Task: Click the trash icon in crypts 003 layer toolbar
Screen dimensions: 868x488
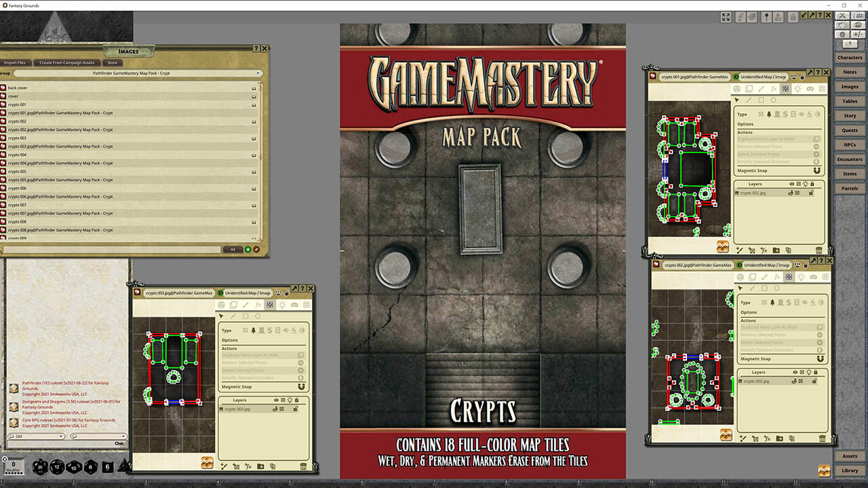Action: 303,466
